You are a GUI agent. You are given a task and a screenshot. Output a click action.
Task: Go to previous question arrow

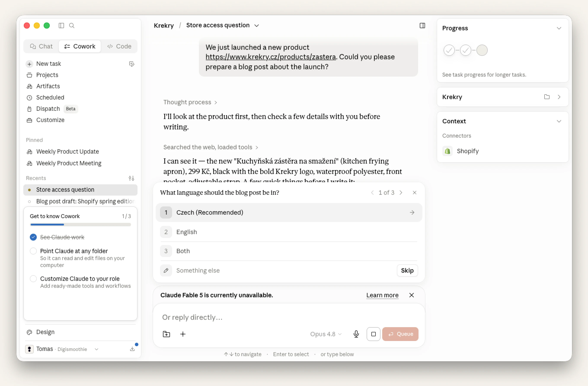tap(372, 193)
